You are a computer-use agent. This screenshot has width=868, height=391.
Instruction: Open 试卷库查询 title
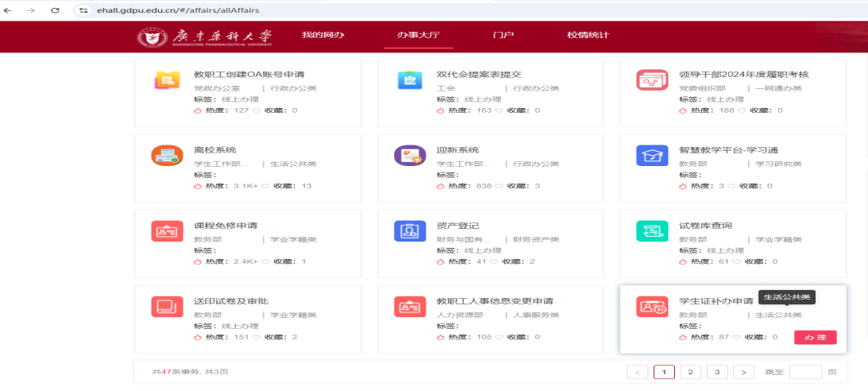pyautogui.click(x=706, y=226)
